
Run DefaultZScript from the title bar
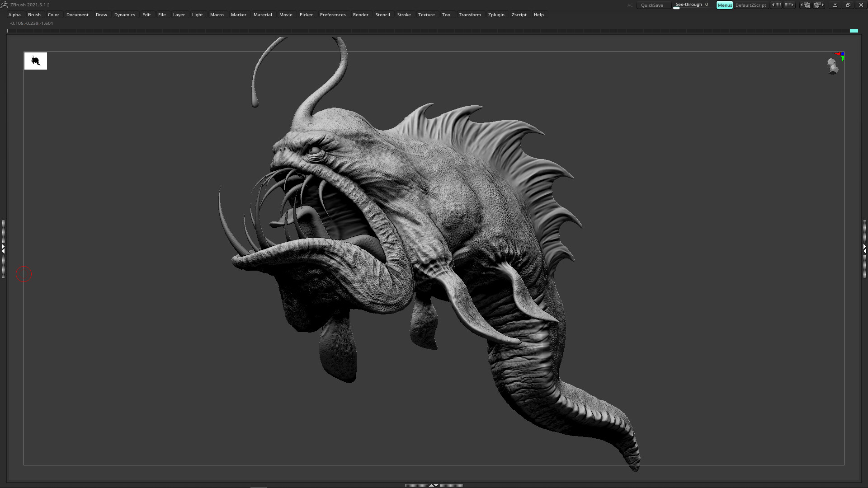tap(751, 5)
